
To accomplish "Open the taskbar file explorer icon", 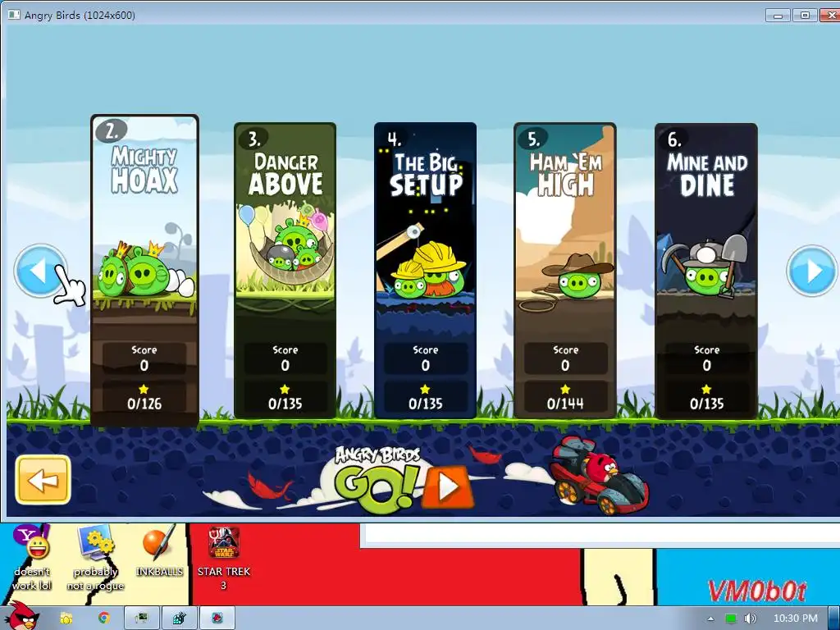I will pos(66,619).
